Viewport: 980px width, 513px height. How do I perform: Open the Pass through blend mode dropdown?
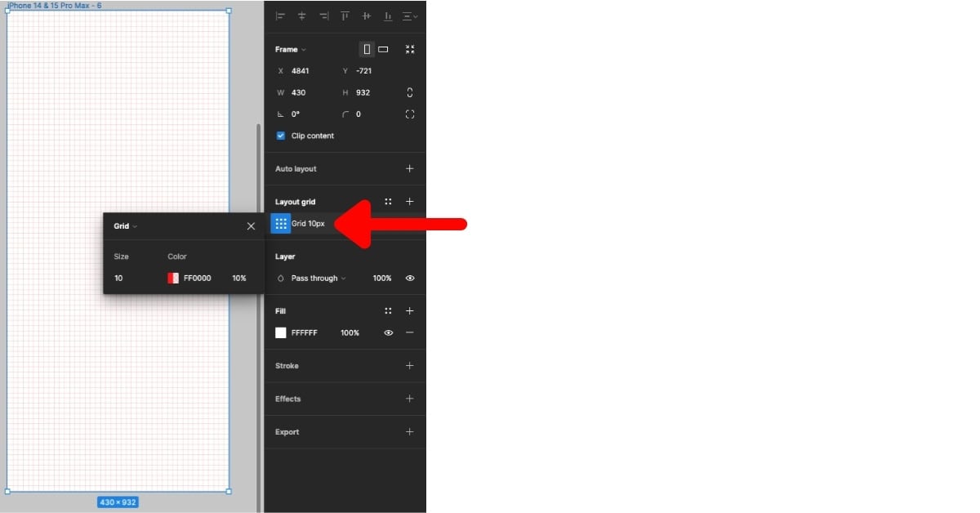(x=313, y=279)
